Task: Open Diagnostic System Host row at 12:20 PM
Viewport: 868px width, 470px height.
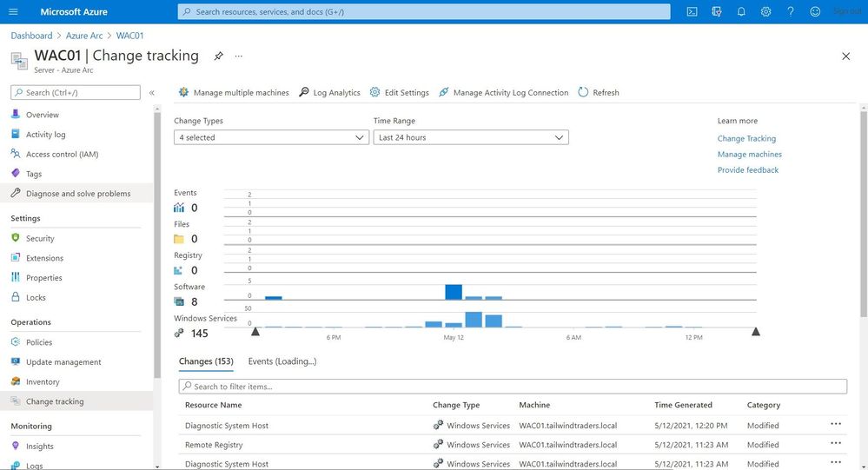Action: click(513, 425)
